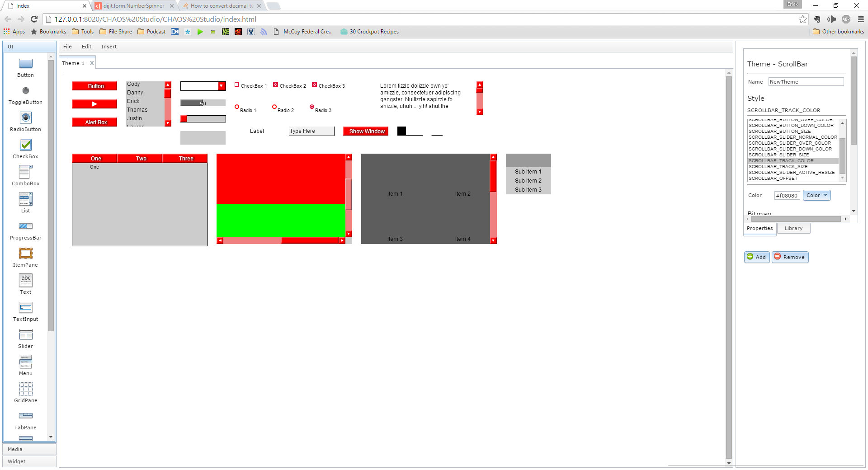Click the Remove button in Properties panel
The width and height of the screenshot is (868, 470).
click(x=790, y=257)
